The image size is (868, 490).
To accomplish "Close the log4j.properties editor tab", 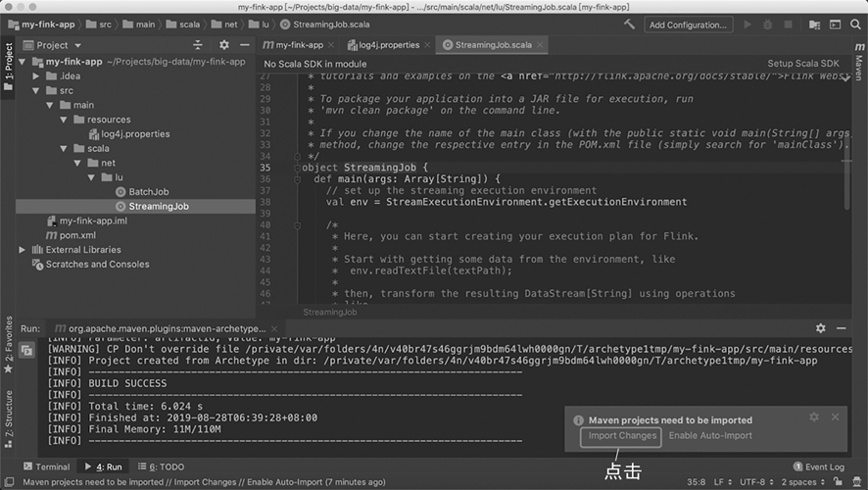I will click(x=427, y=45).
